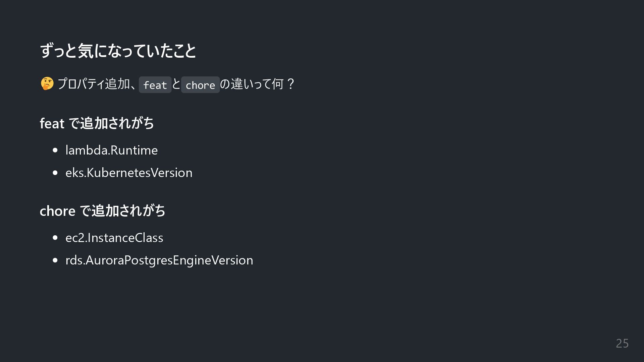Screen dimensions: 644x362
Task: Click the text プロパティ追加
Action: pyautogui.click(x=94, y=84)
